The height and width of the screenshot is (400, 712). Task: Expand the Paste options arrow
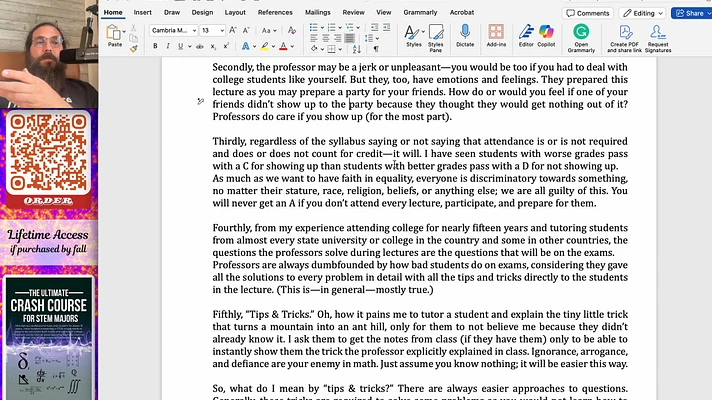click(124, 32)
